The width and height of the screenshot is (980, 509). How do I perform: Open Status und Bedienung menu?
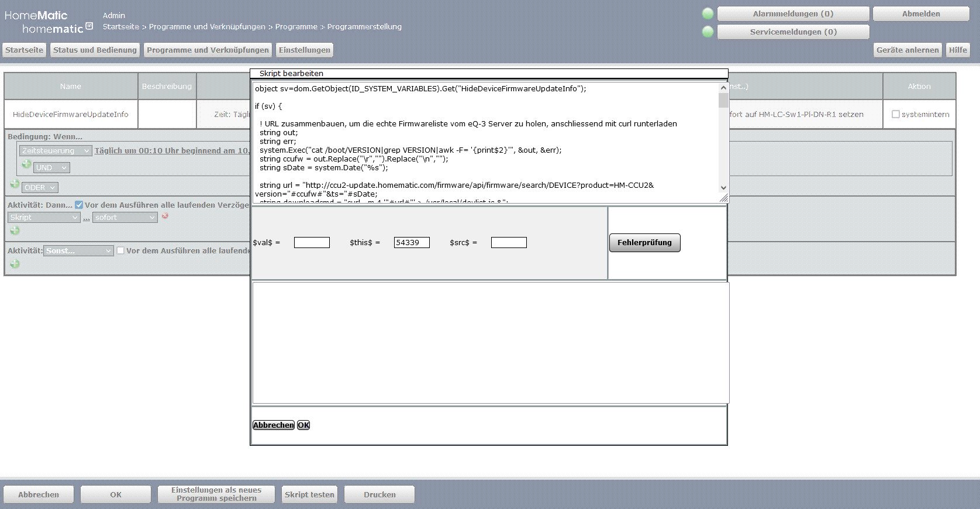pos(95,50)
